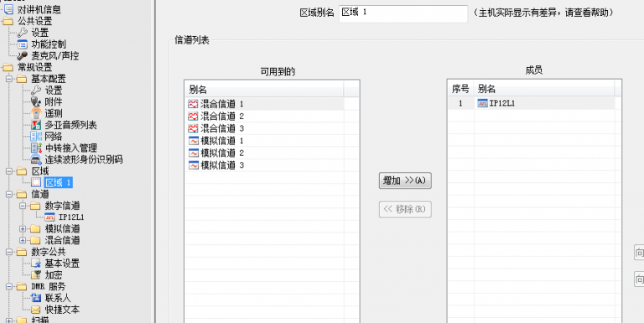
Task: Click the 联系人 contacts icon
Action: (36, 298)
